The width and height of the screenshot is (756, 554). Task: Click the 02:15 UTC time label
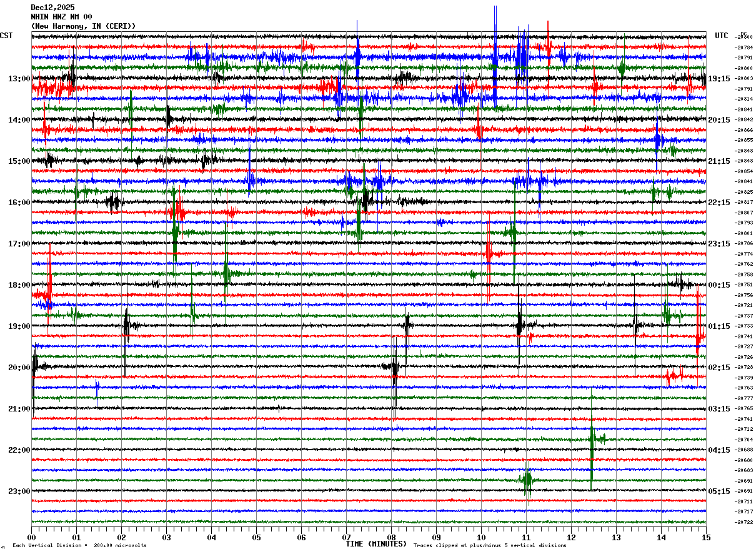point(719,368)
